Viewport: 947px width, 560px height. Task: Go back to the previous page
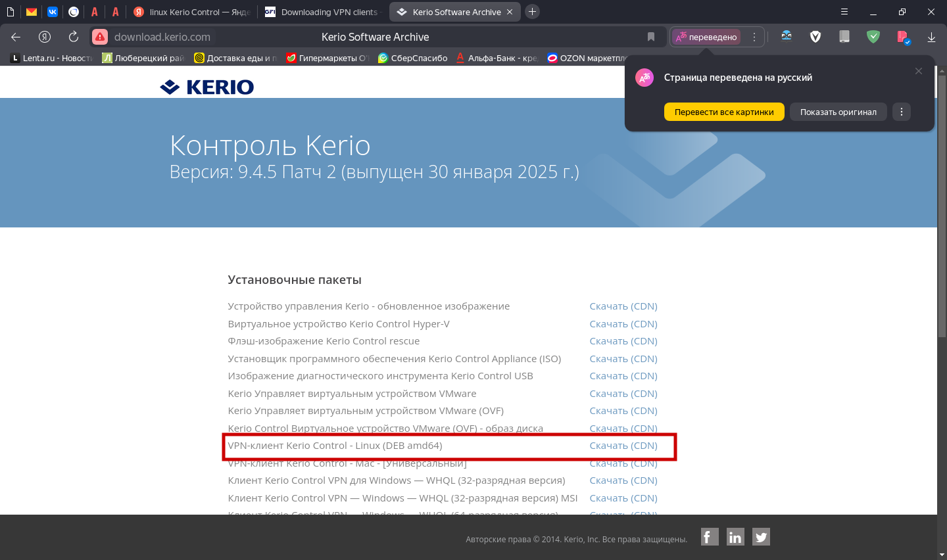16,37
